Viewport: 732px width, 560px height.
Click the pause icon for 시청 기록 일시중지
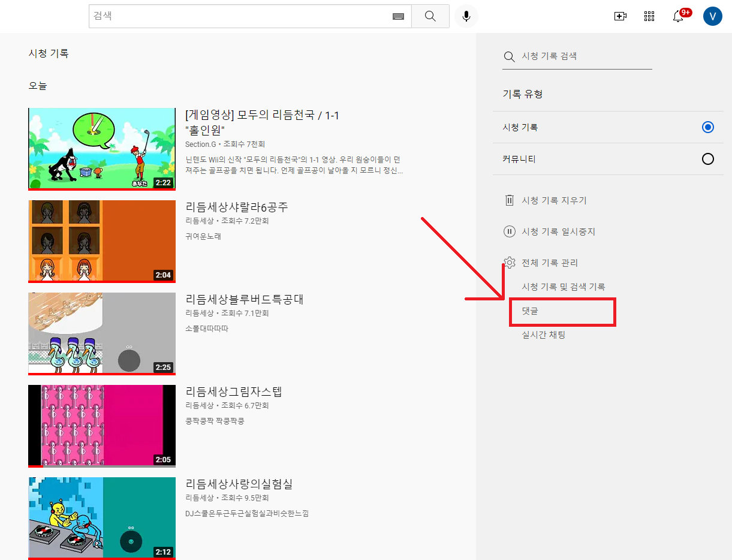tap(510, 231)
